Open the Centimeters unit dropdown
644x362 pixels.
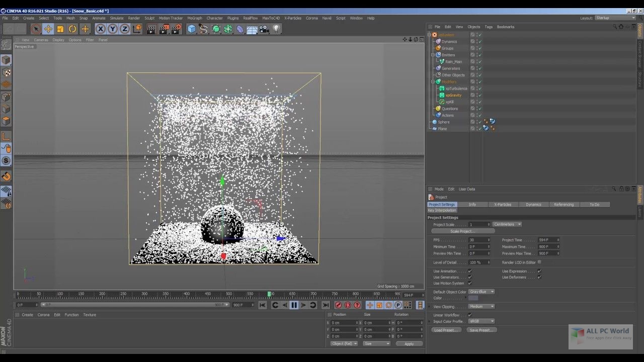[507, 224]
